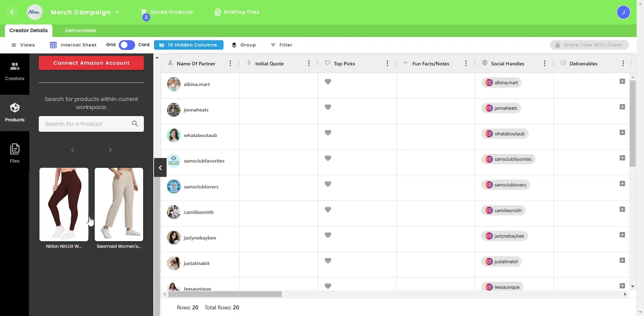Open the Products panel in sidebar
The height and width of the screenshot is (316, 644).
pos(14,112)
